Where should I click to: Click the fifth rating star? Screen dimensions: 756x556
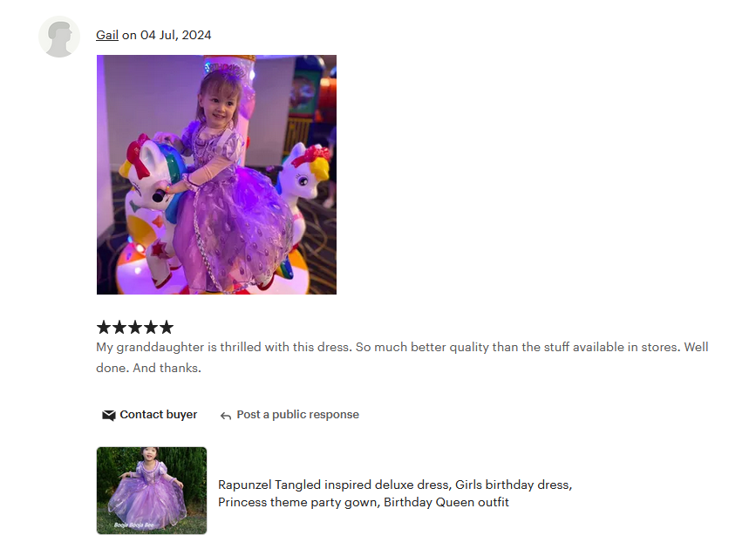[167, 327]
